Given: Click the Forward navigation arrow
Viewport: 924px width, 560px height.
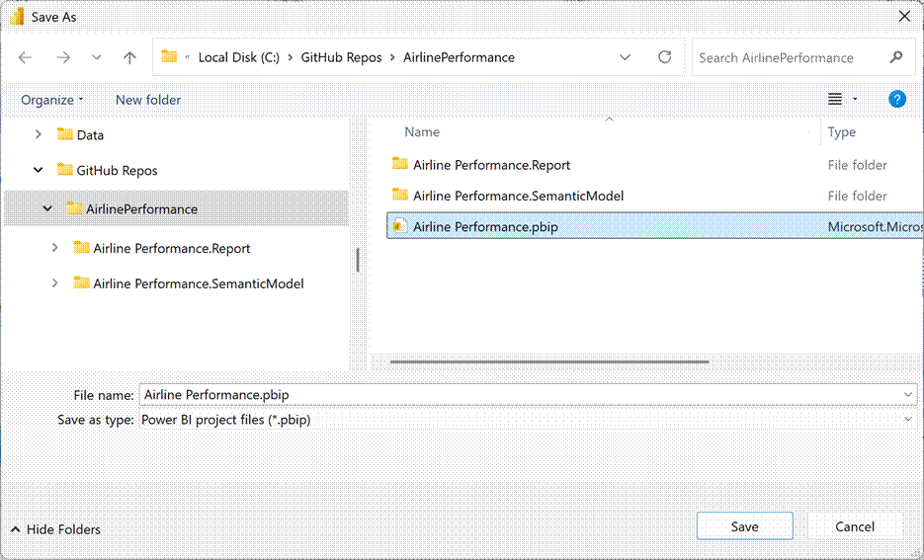Looking at the screenshot, I should [63, 57].
